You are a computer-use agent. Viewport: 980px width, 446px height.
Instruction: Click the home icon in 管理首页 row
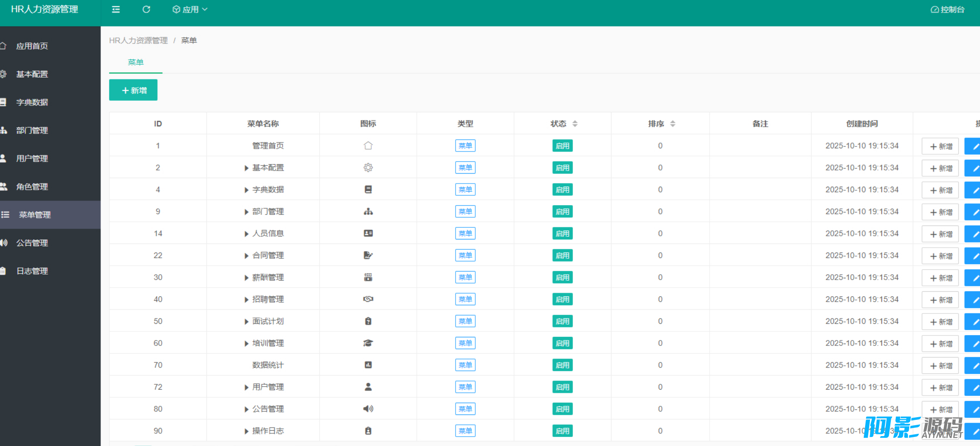[368, 146]
